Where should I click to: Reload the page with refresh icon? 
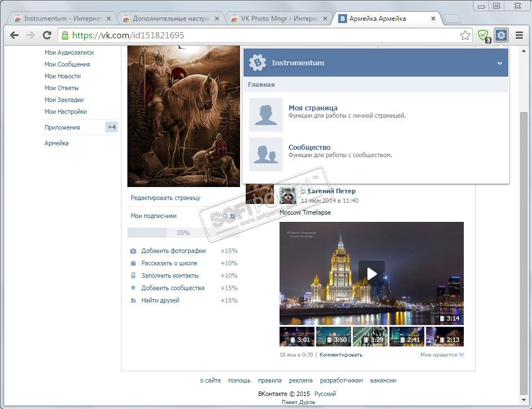tap(47, 35)
